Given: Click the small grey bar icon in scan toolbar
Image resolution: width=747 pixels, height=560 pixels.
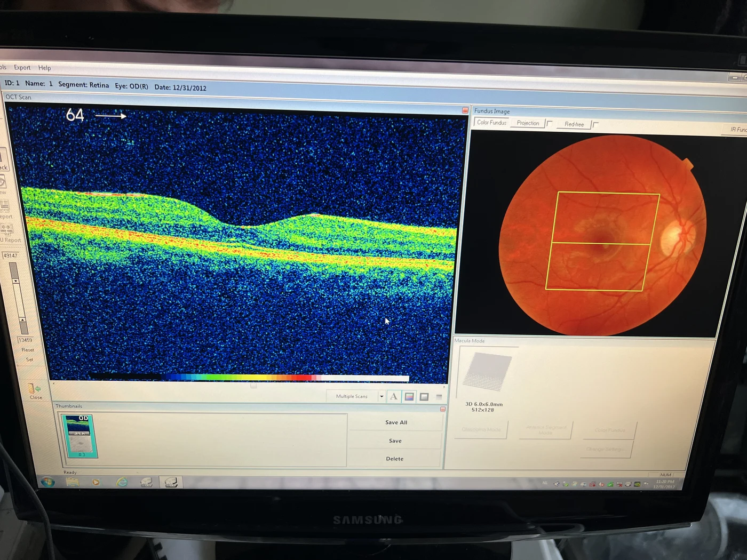Looking at the screenshot, I should (x=439, y=397).
